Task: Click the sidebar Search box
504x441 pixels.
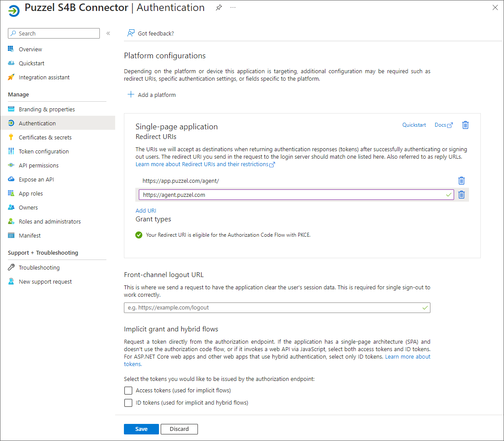Action: (54, 33)
